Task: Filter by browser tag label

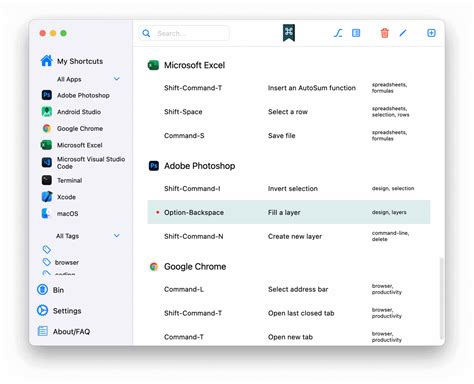Action: pyautogui.click(x=67, y=263)
